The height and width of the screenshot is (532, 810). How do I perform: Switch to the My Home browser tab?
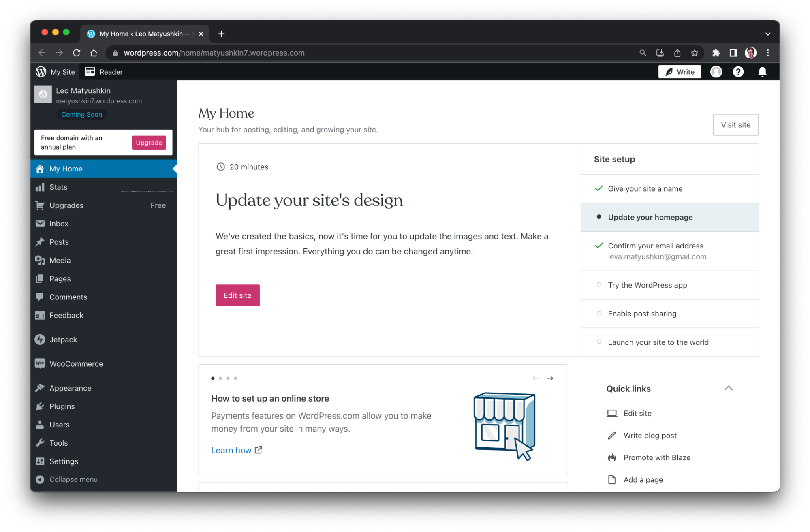145,34
